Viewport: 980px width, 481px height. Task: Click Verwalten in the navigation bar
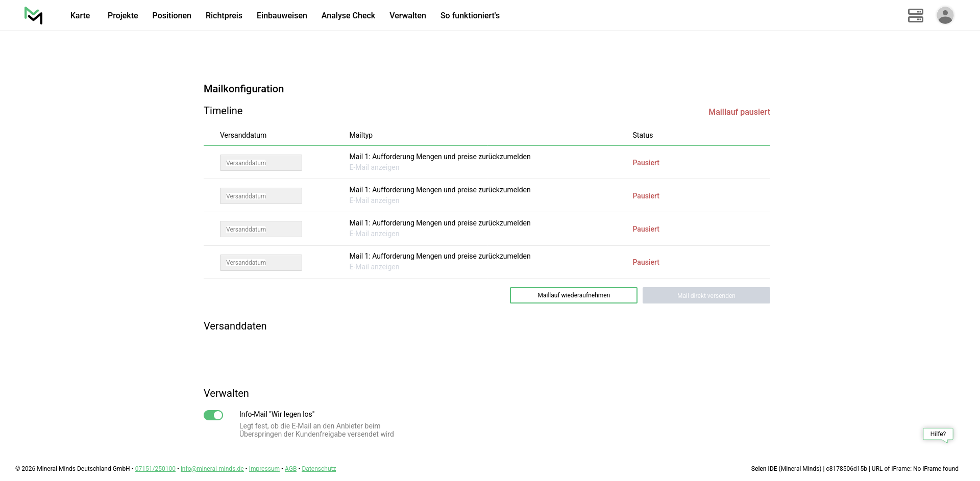tap(407, 15)
